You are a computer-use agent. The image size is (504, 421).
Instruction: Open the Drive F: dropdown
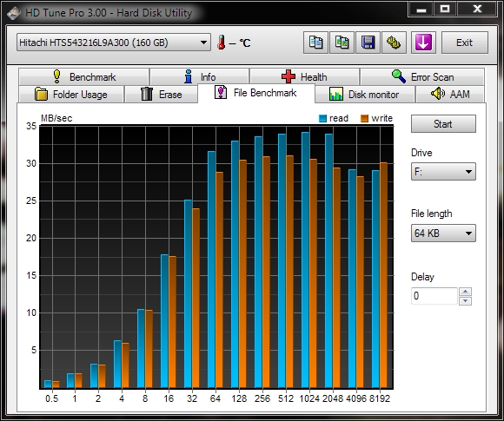(443, 172)
